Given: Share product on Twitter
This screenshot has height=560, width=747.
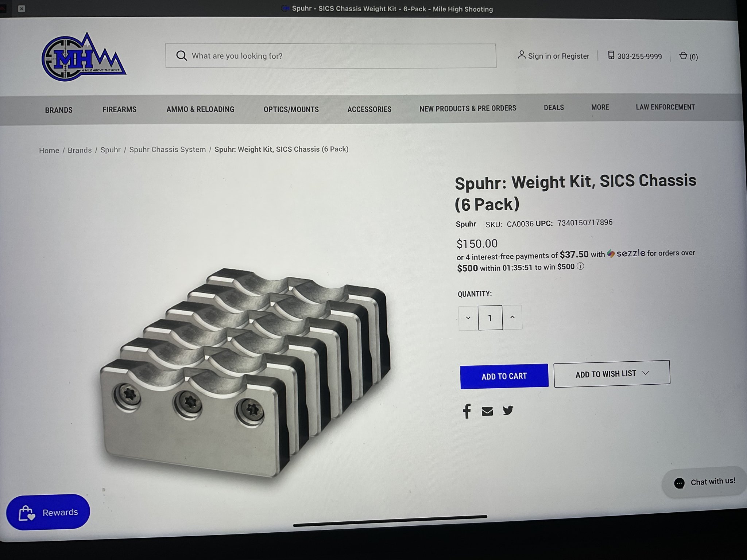Looking at the screenshot, I should tap(508, 411).
